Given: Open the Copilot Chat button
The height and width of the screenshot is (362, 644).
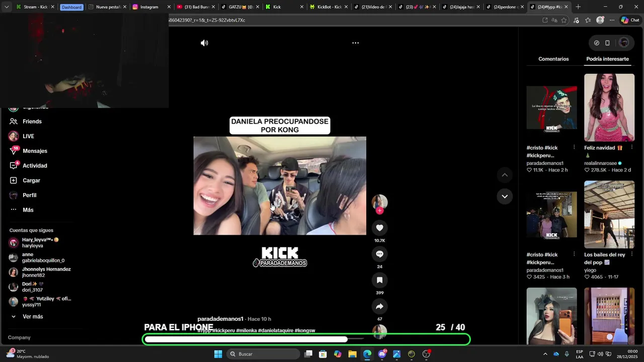Looking at the screenshot, I should point(629,20).
